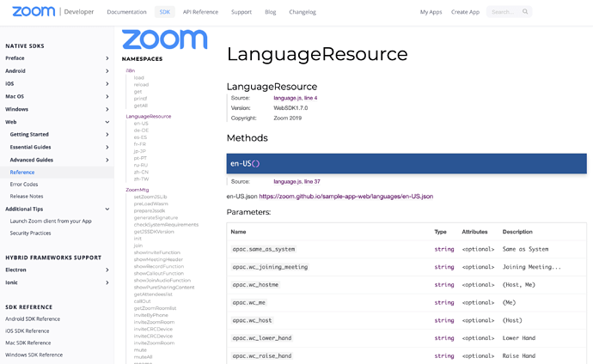Select Reference in the Web sidebar
The image size is (593, 364).
pos(22,173)
